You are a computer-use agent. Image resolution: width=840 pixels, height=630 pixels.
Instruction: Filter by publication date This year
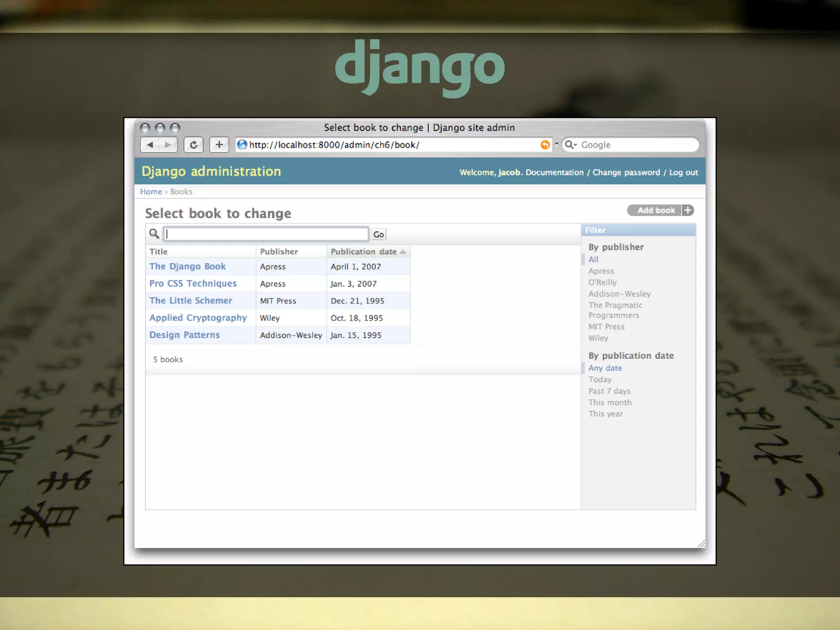[x=605, y=414]
